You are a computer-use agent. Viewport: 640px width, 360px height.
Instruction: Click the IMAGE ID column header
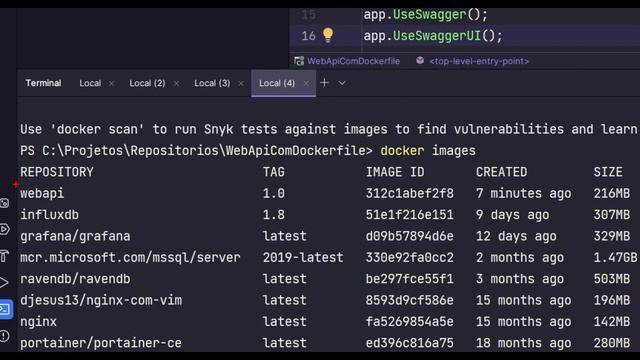click(395, 172)
